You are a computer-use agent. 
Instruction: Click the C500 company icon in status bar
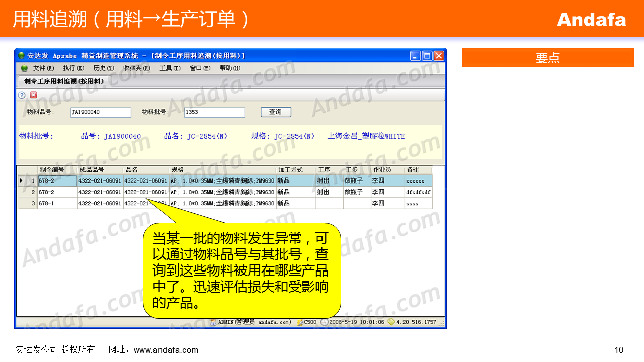[x=300, y=322]
